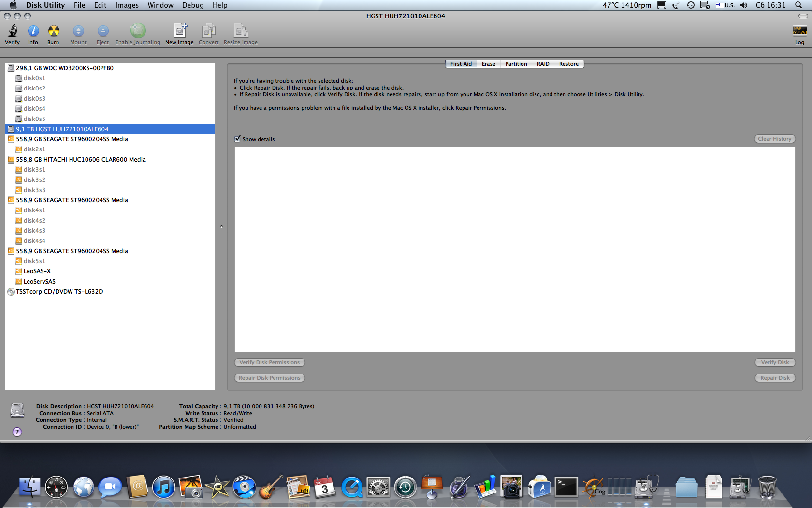Image resolution: width=812 pixels, height=508 pixels.
Task: Switch to the Erase tab
Action: click(489, 64)
